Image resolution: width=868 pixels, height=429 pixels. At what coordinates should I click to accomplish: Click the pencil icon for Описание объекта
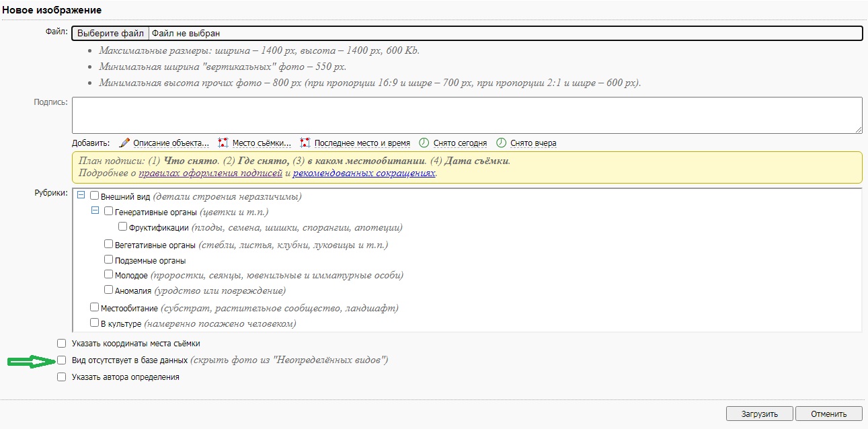click(124, 143)
